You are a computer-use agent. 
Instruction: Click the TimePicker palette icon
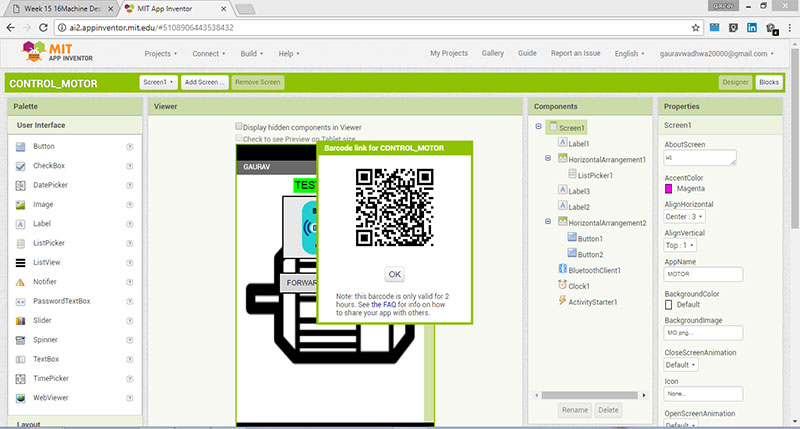click(x=20, y=379)
